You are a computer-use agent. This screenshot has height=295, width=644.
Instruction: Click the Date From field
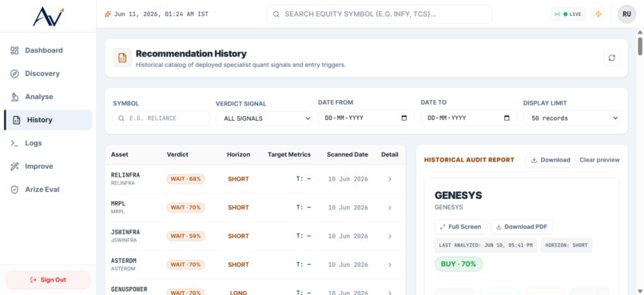[x=366, y=118]
